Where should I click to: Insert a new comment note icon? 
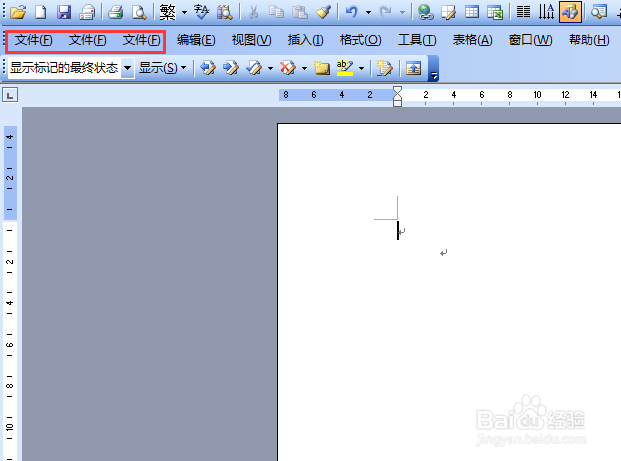coord(322,68)
